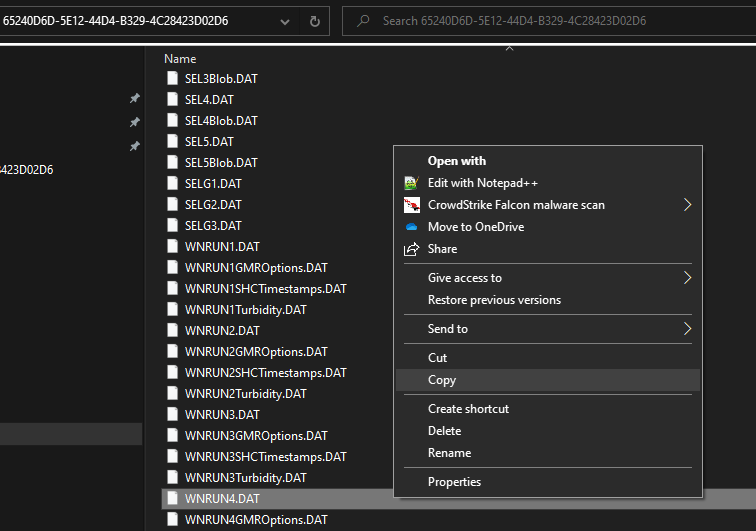Open the address bar history dropdown
Viewport: 756px width, 531px height.
tap(285, 22)
